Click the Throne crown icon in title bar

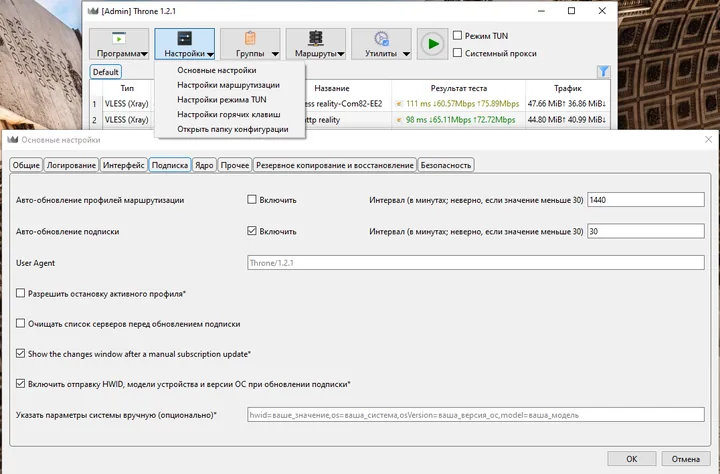pos(93,11)
